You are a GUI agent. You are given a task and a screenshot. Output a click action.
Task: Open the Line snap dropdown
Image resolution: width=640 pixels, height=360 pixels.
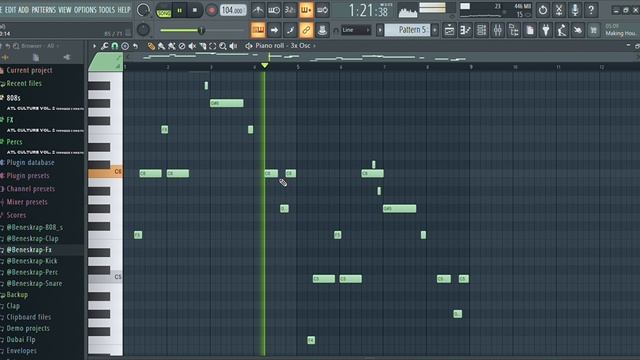[x=356, y=30]
